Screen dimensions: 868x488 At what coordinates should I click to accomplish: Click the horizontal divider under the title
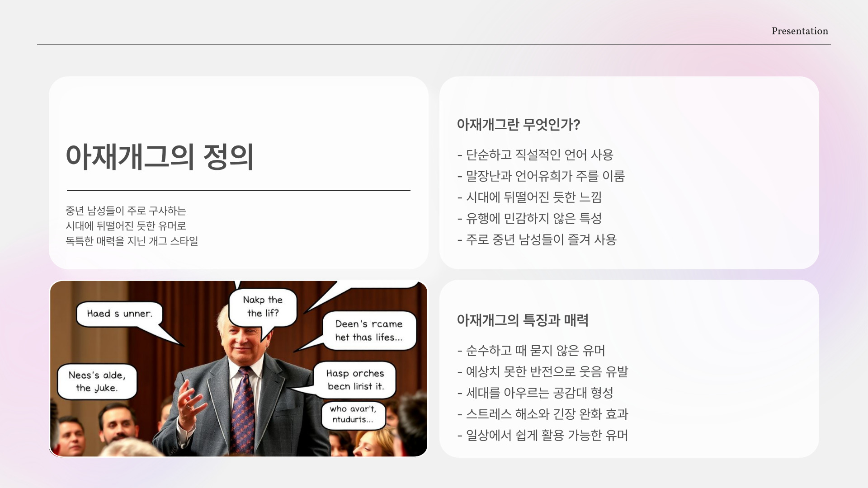(x=238, y=191)
